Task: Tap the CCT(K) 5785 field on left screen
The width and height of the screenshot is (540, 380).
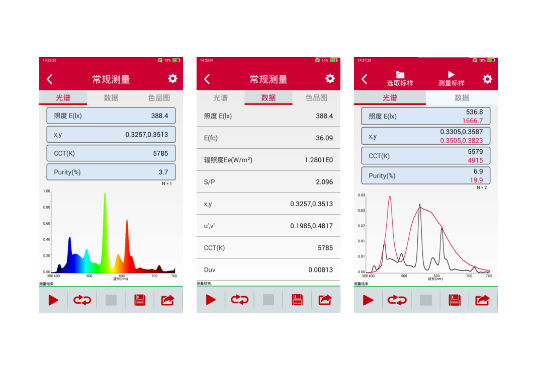Action: pyautogui.click(x=111, y=153)
